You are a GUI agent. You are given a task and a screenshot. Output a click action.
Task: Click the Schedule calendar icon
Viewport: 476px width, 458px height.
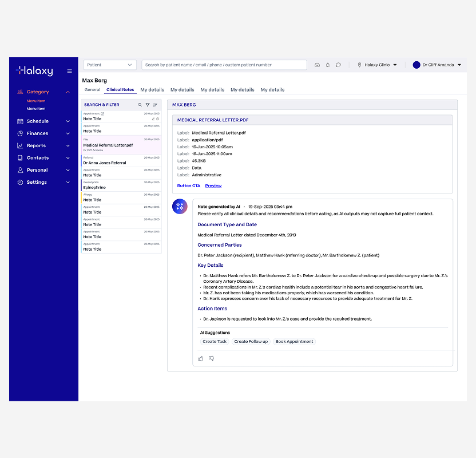(x=20, y=121)
